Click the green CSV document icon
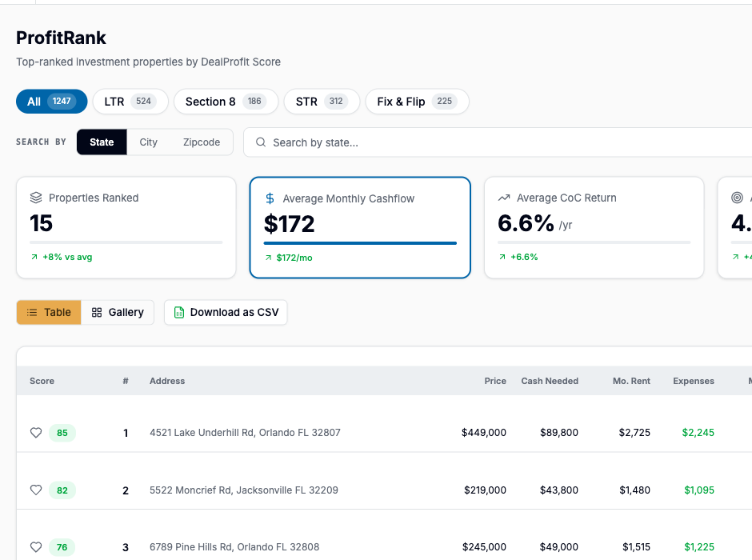Screen dimensions: 752x560 coord(178,312)
